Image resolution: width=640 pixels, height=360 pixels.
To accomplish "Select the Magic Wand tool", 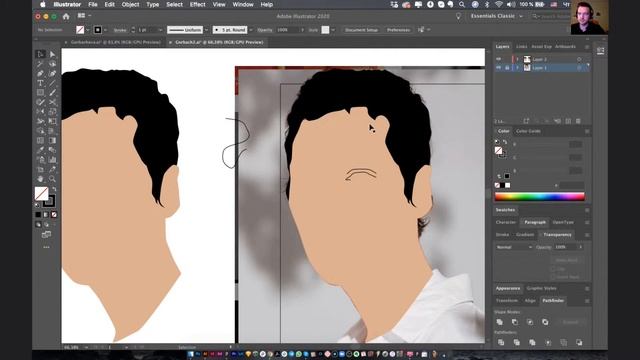I will click(x=40, y=64).
